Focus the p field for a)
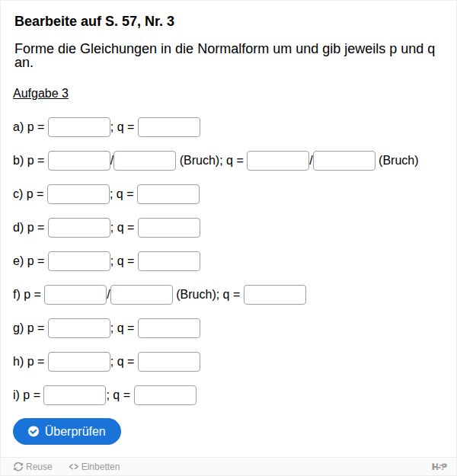Screen dimensions: 457x476 79,127
